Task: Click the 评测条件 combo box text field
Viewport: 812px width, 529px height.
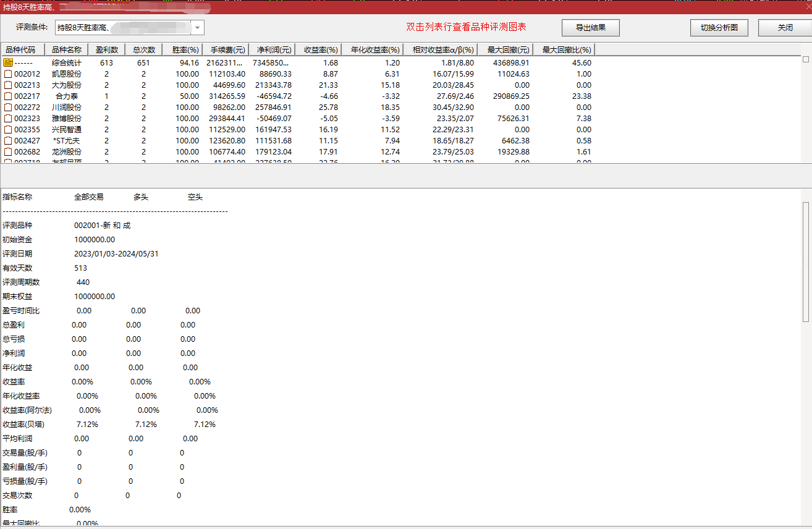Action: (x=122, y=28)
